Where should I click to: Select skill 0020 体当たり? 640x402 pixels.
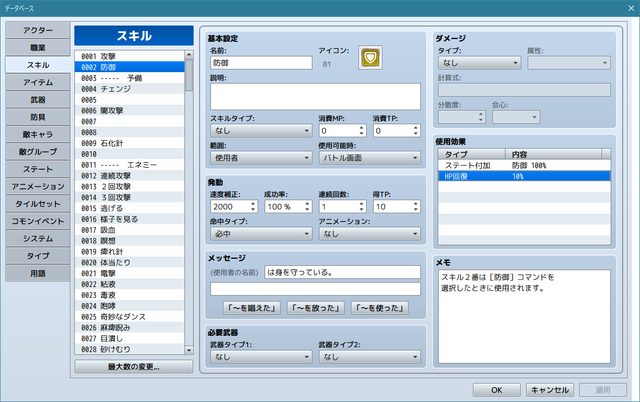(x=130, y=262)
